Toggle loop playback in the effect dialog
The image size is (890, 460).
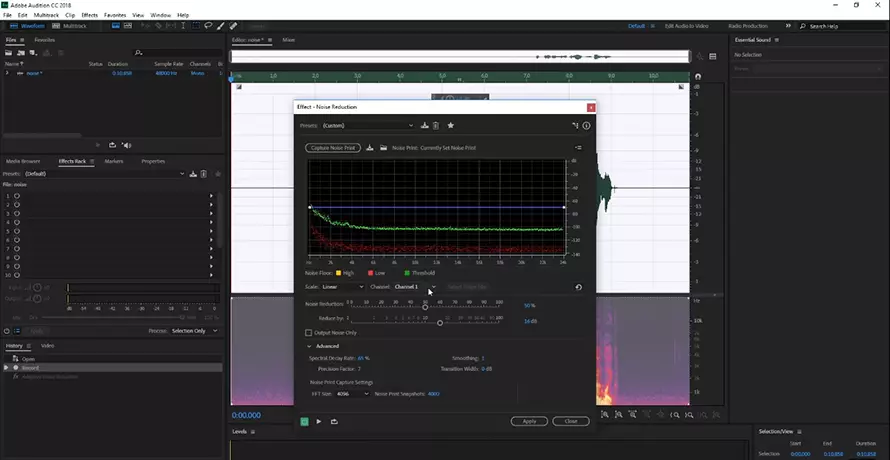click(x=334, y=421)
